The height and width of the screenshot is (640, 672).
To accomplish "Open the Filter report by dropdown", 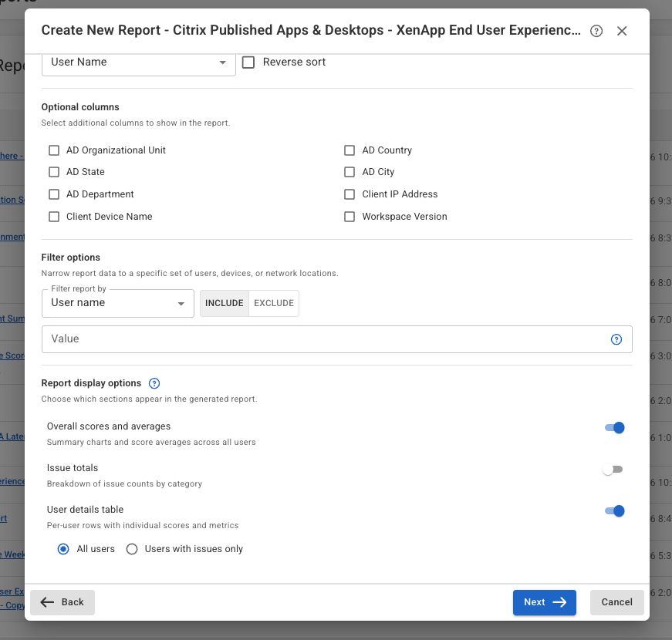I will click(x=118, y=303).
